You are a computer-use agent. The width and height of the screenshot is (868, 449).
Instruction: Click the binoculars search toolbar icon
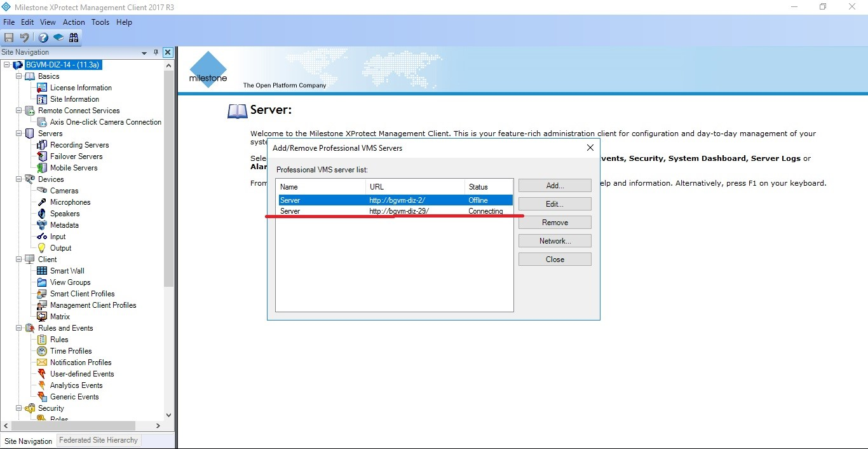coord(74,38)
